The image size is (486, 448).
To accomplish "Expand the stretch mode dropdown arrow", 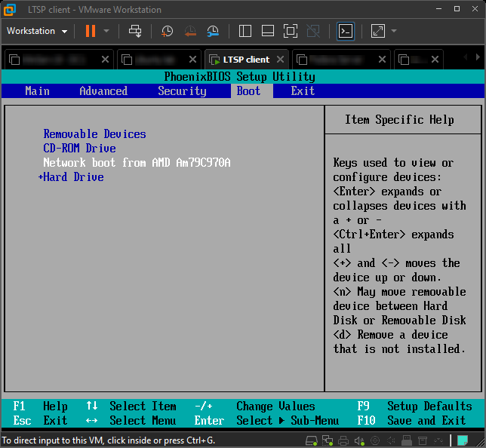I will (x=394, y=31).
